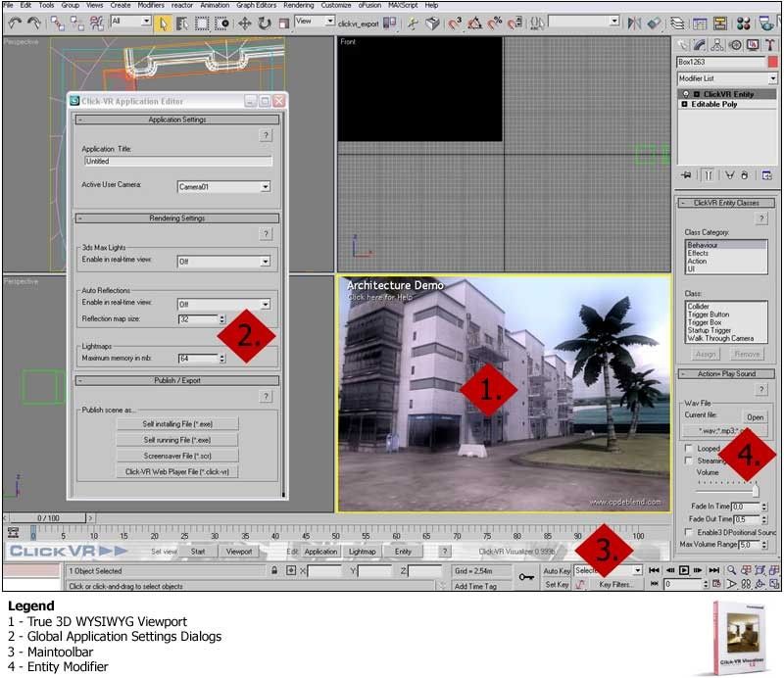Image resolution: width=784 pixels, height=678 pixels.
Task: Open the Select by Name dialog
Action: click(183, 20)
